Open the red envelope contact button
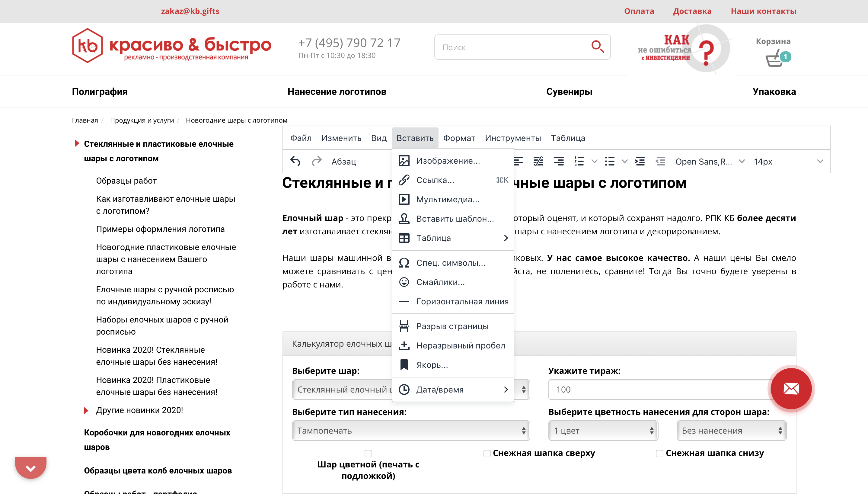This screenshot has width=868, height=494. click(791, 388)
